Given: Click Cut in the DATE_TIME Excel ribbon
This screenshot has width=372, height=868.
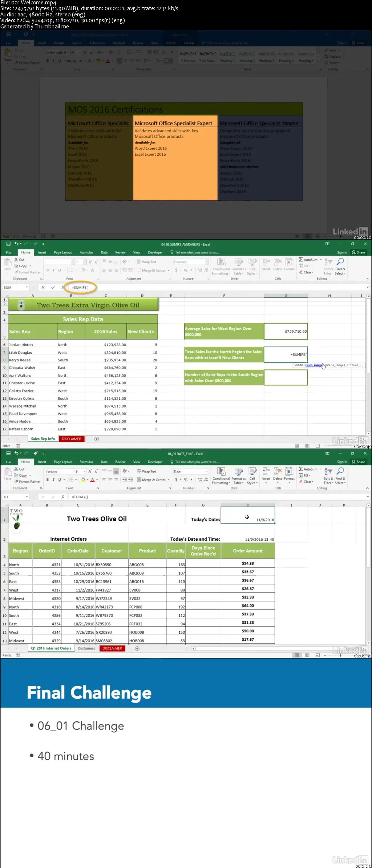Looking at the screenshot, I should pos(20,469).
